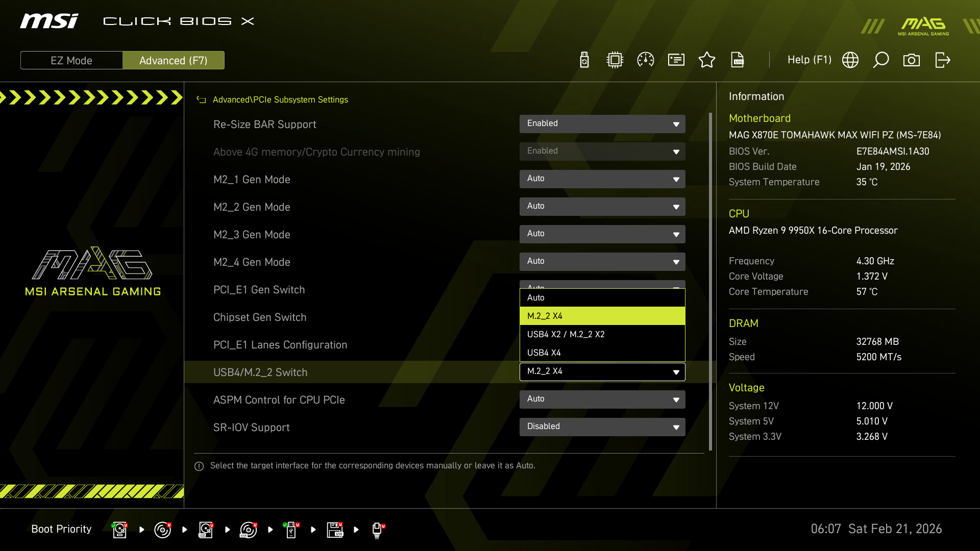Click Help (F1)

pyautogui.click(x=809, y=60)
